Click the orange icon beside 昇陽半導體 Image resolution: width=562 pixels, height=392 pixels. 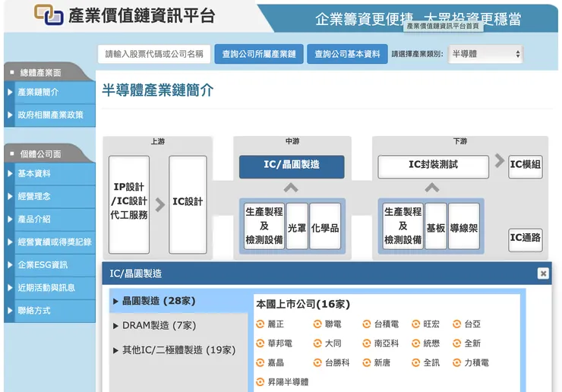point(260,382)
